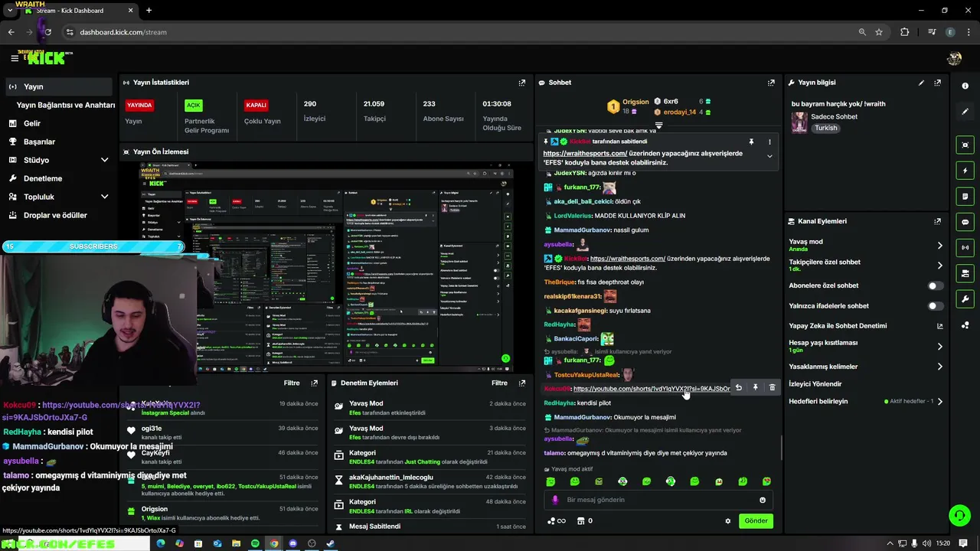Click the document icon in the right toolbar

tap(965, 197)
